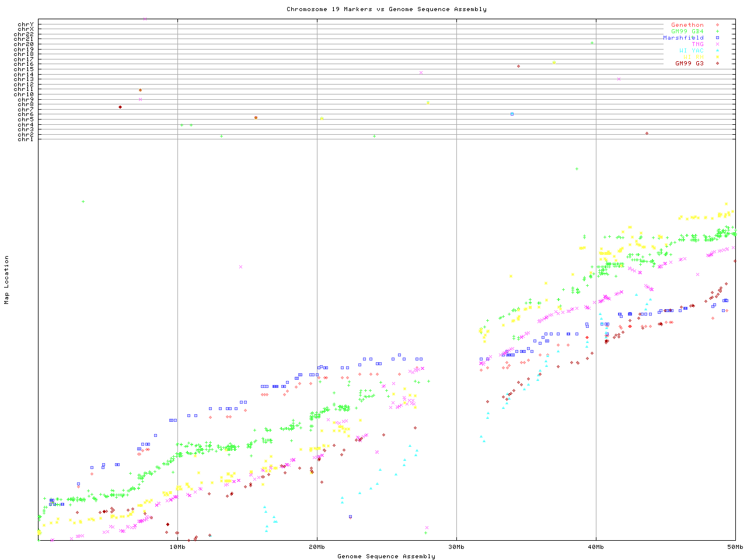The height and width of the screenshot is (560, 747).
Task: Click the chrY label on the y-axis
Action: point(26,24)
